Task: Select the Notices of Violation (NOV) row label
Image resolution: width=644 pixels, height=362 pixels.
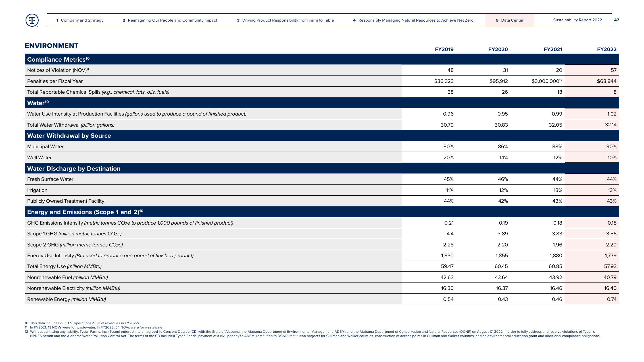Action: (58, 70)
